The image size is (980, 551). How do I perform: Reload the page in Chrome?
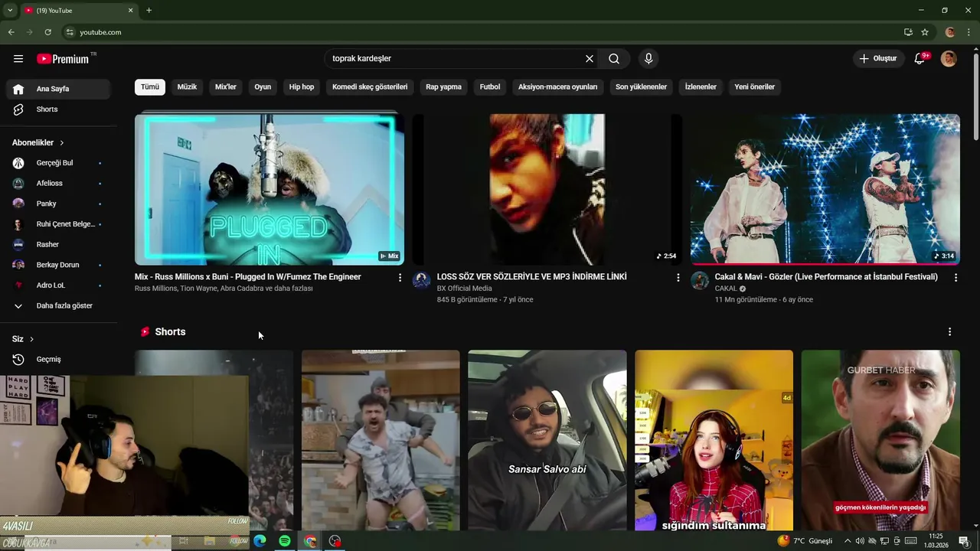coord(47,32)
